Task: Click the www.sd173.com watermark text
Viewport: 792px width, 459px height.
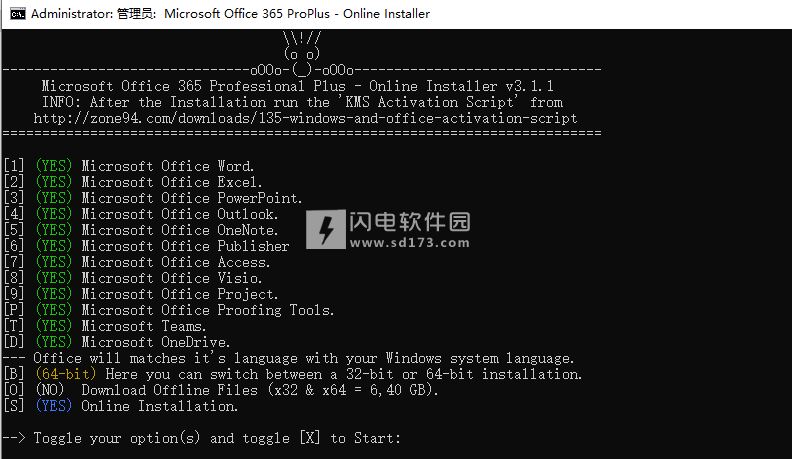Action: [409, 243]
